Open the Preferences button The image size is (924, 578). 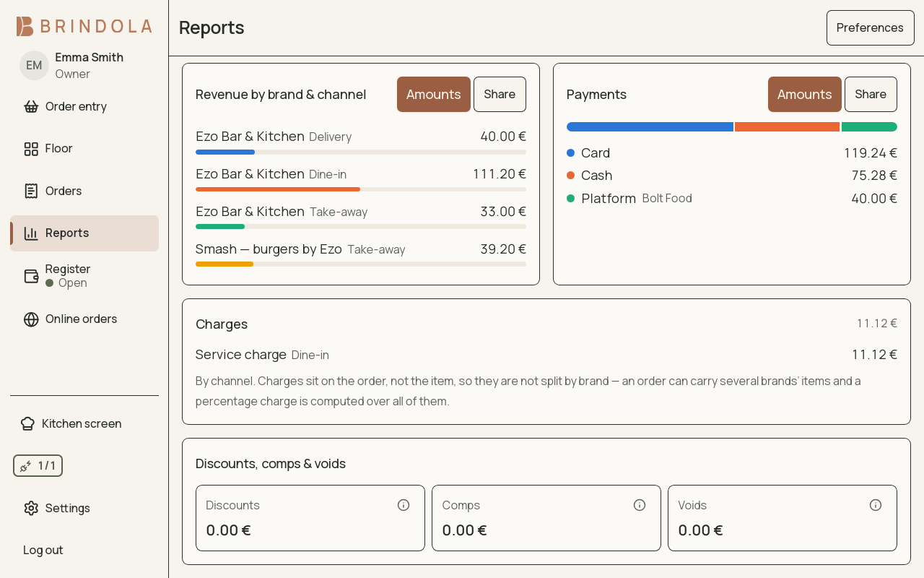[x=871, y=27]
